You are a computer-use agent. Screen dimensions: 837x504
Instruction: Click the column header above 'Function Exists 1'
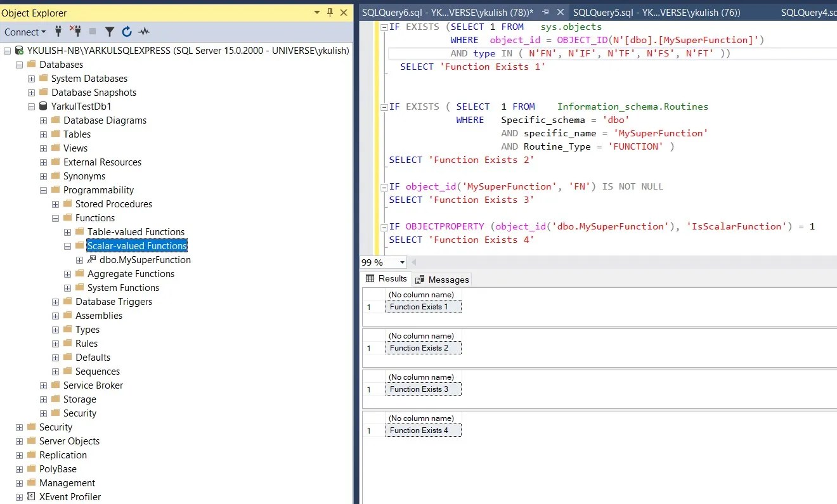(423, 295)
